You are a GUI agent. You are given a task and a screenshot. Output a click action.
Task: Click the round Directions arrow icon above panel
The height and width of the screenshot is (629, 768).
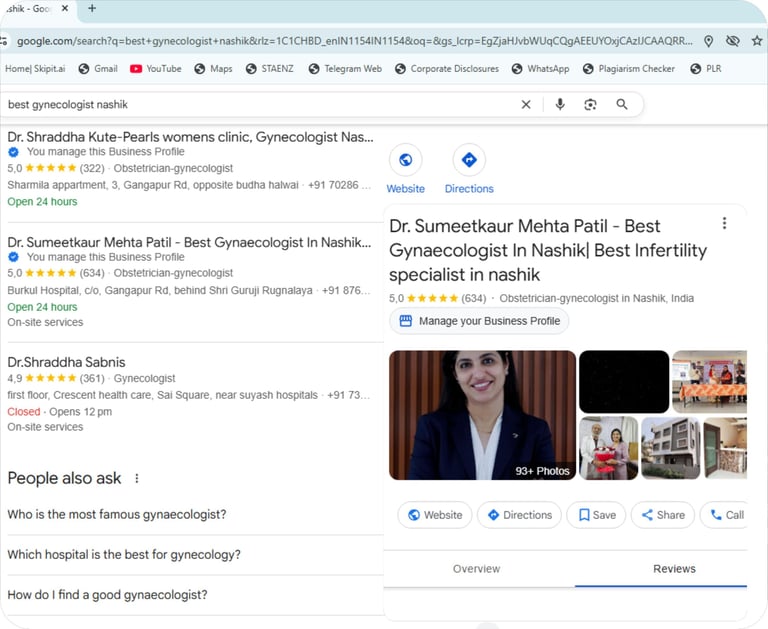(x=469, y=160)
